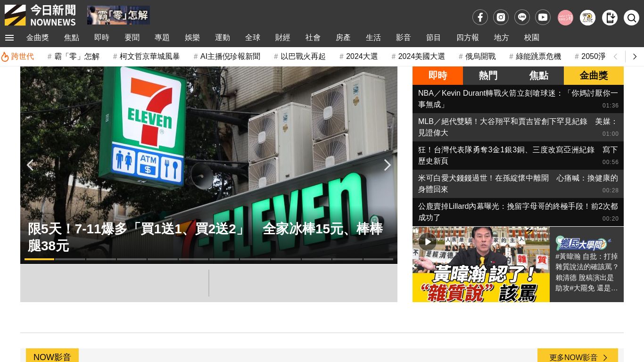Jump to the second carousel slide indicator
This screenshot has width=644, height=362.
click(70, 259)
